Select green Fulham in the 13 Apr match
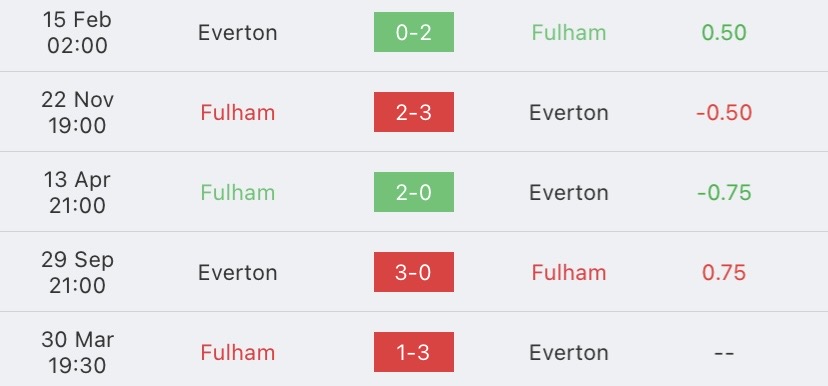828x386 pixels. tap(238, 193)
